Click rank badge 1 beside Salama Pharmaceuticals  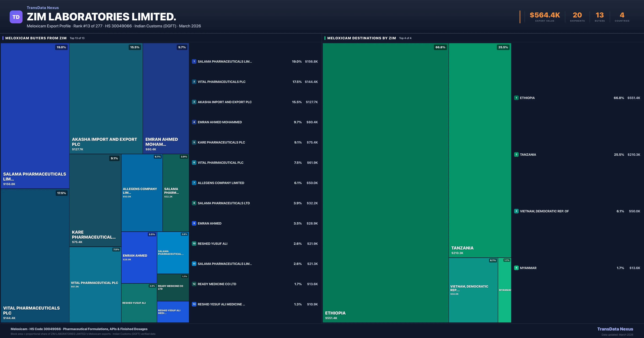click(x=194, y=62)
